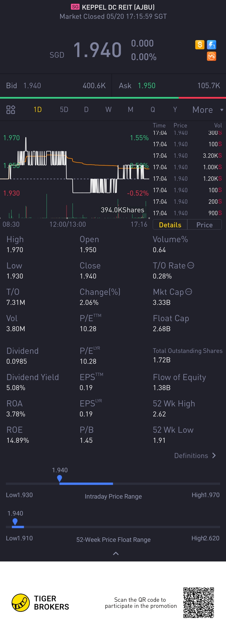Image resolution: width=226 pixels, height=644 pixels.
Task: Collapse the stock details with up chevron
Action: pyautogui.click(x=116, y=554)
